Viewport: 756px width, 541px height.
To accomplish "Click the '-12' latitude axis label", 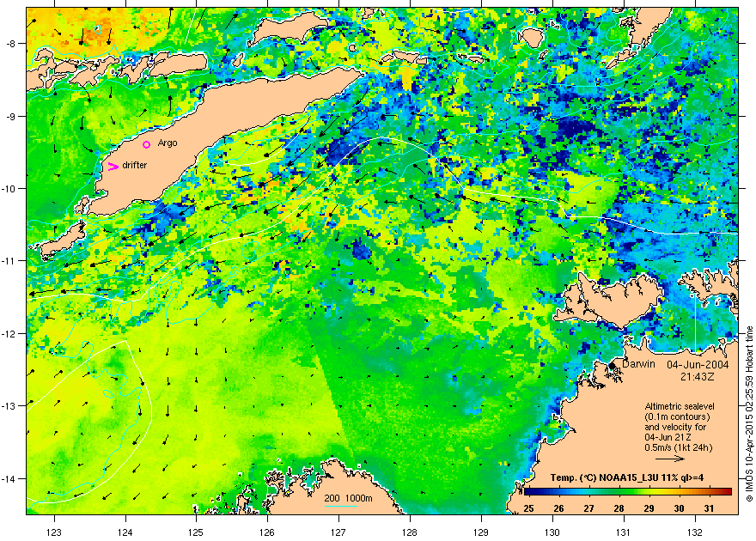I will coord(9,334).
